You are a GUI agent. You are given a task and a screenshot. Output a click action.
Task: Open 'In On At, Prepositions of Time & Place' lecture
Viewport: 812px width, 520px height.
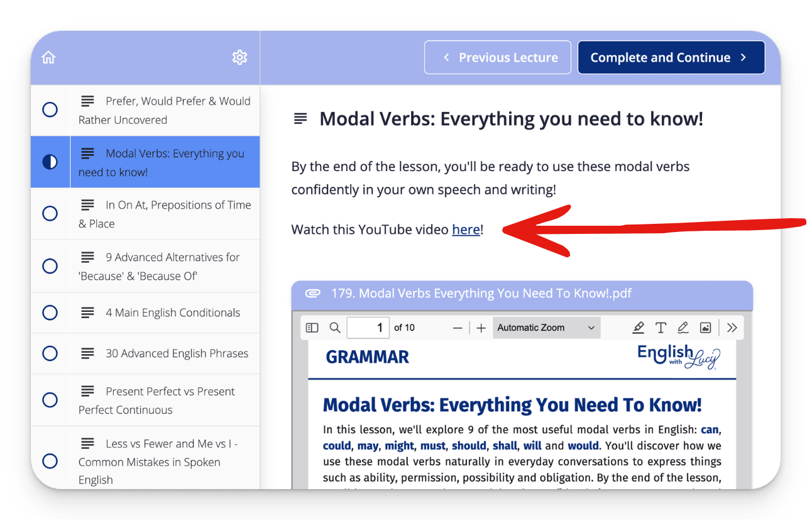coord(165,214)
